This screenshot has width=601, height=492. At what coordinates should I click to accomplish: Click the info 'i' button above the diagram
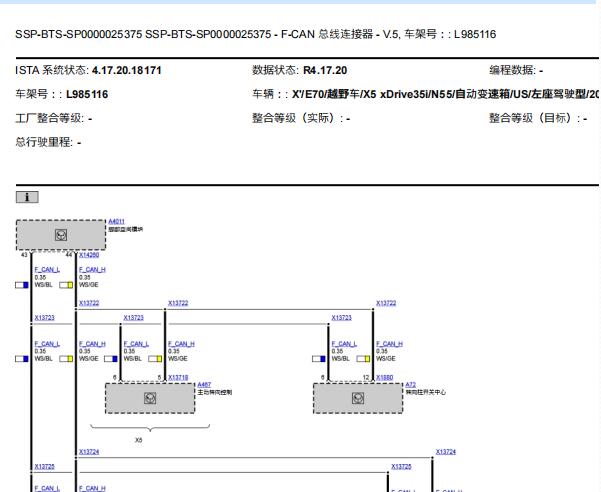coord(27,197)
